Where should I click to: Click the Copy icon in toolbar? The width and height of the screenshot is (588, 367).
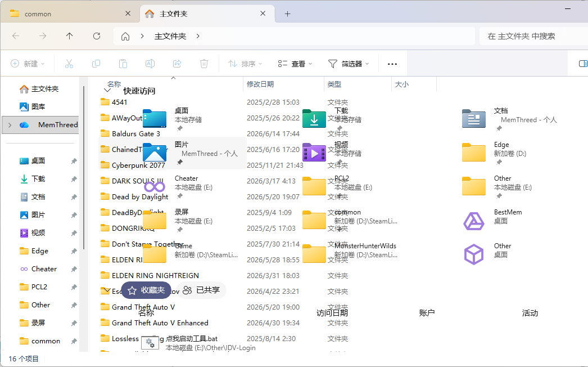click(x=96, y=64)
